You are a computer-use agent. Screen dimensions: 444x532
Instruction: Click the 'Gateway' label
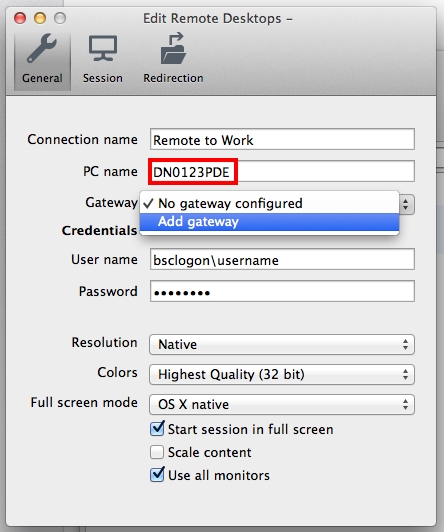click(111, 203)
